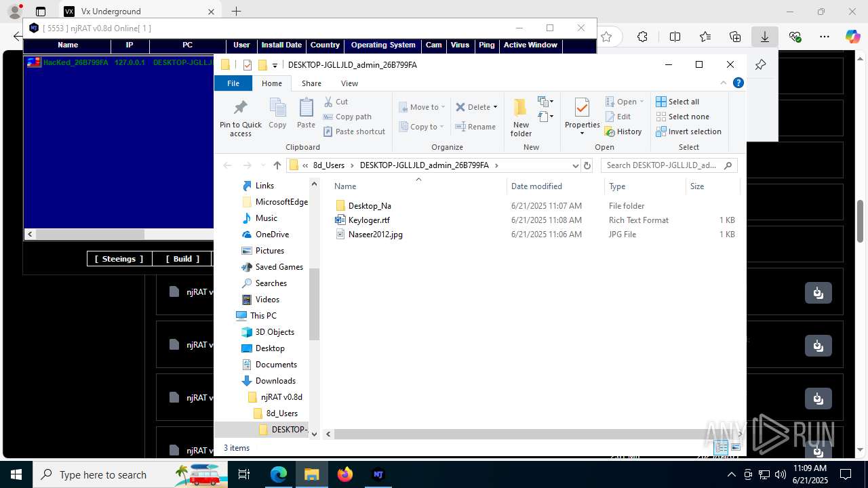The height and width of the screenshot is (488, 868).
Task: Select HacKed_26B799FA row in njRAT
Action: click(119, 62)
